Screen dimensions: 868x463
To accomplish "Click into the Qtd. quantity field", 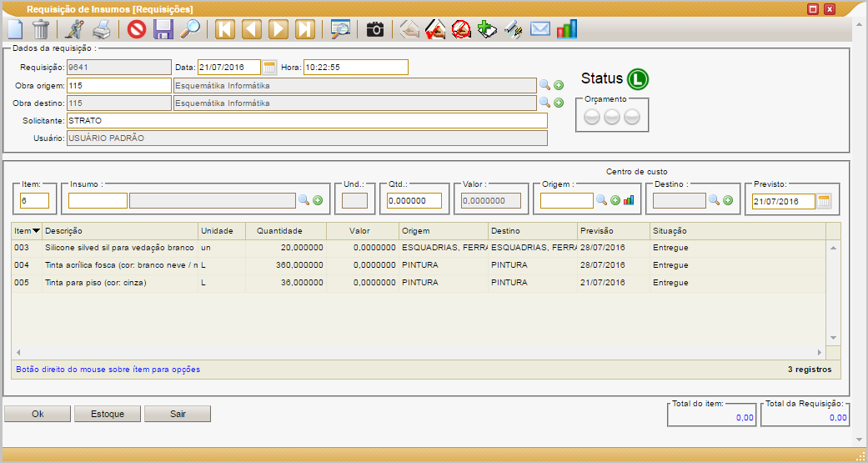I will pos(414,200).
